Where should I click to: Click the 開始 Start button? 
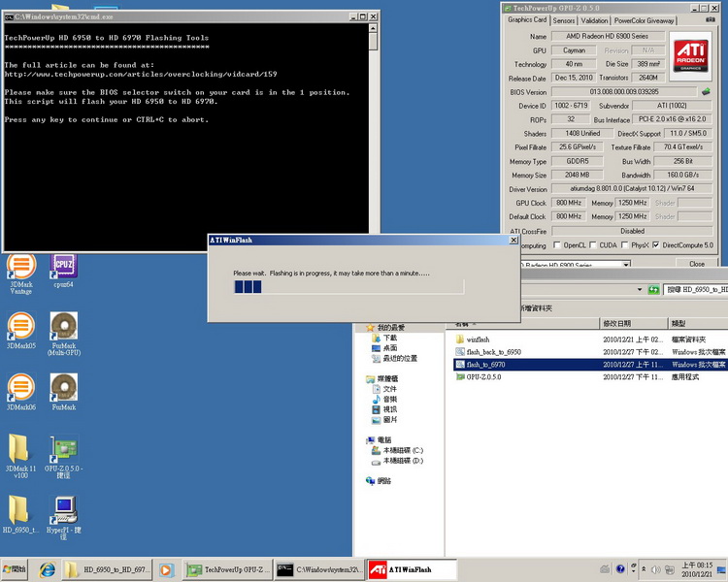point(14,569)
